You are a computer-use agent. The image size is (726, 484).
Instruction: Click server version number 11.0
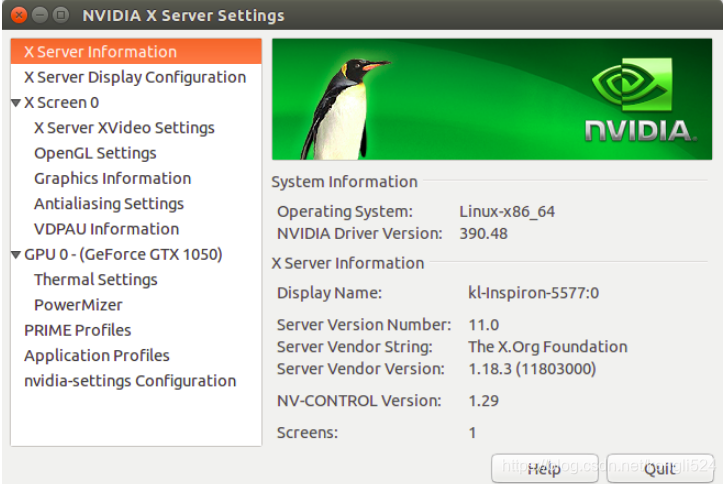(483, 325)
